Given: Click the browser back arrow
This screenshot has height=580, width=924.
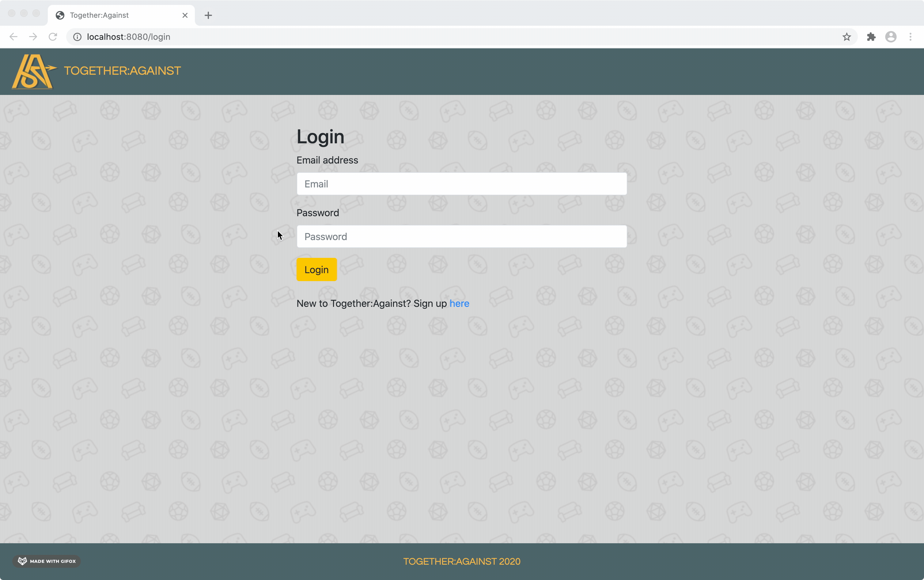Looking at the screenshot, I should 13,37.
